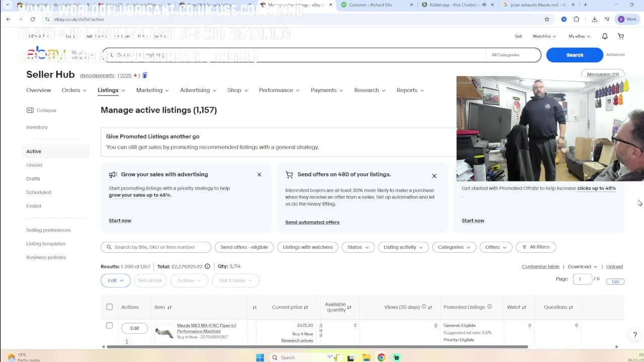Open Unsold listings in sidebar
This screenshot has width=644, height=362.
pyautogui.click(x=34, y=165)
